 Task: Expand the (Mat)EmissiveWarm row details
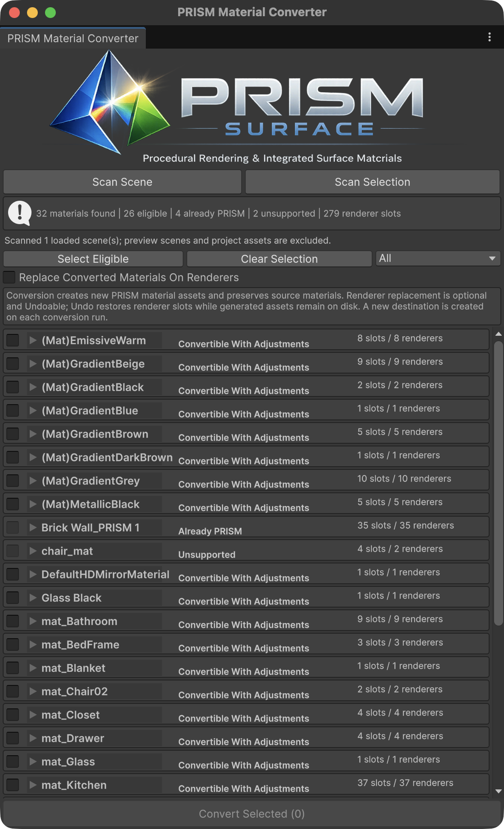(33, 340)
